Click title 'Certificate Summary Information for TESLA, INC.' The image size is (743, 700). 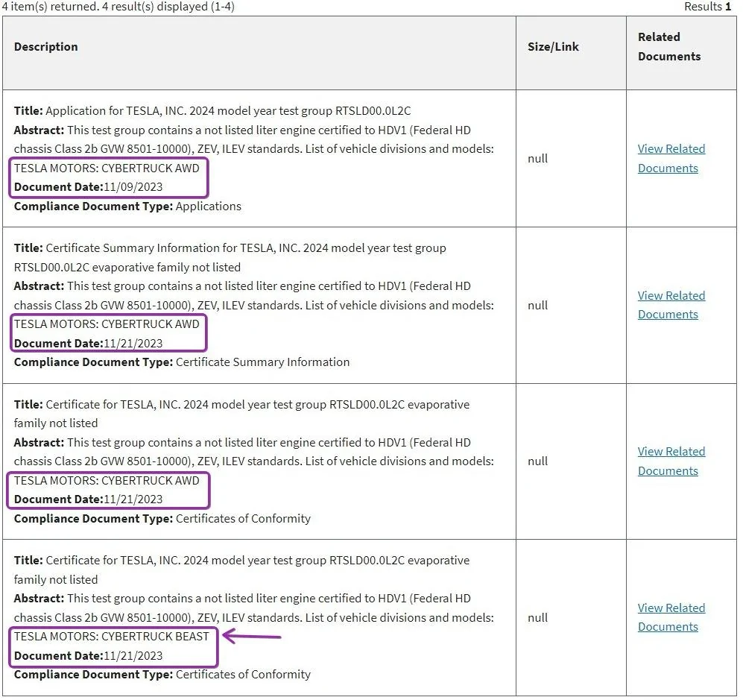click(x=230, y=257)
